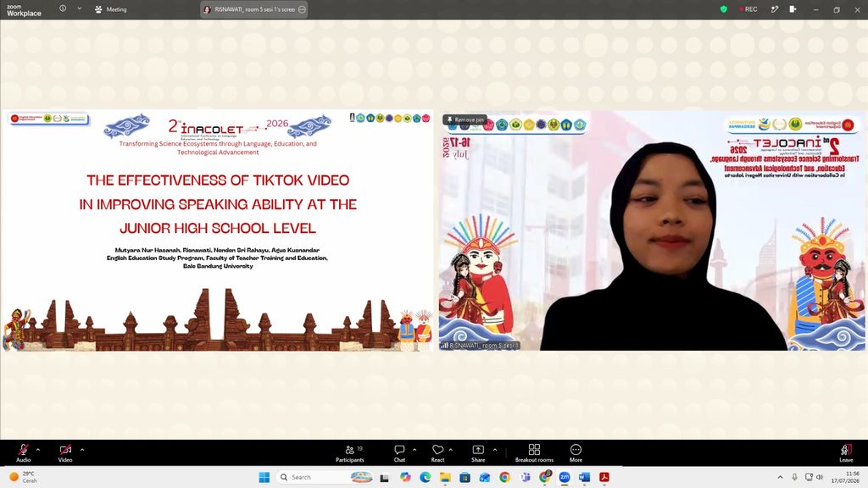Viewport: 868px width, 488px height.
Task: Select RISNAWATI screen share tab
Action: pyautogui.click(x=254, y=9)
